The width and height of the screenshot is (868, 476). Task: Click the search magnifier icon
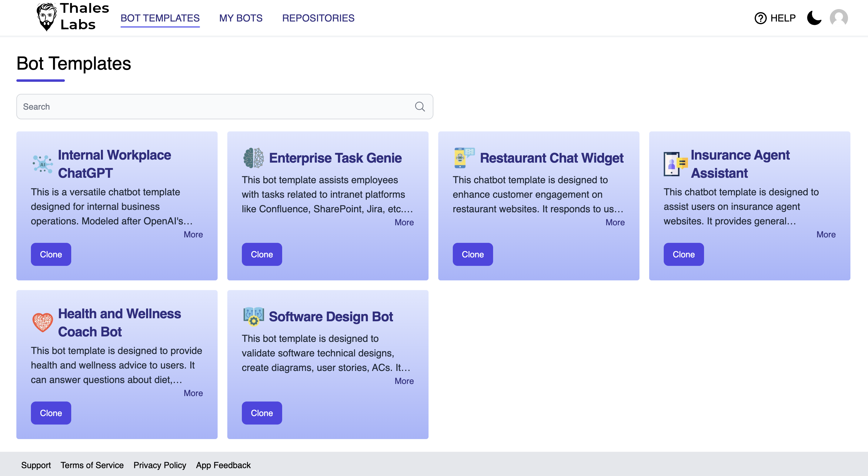point(419,107)
